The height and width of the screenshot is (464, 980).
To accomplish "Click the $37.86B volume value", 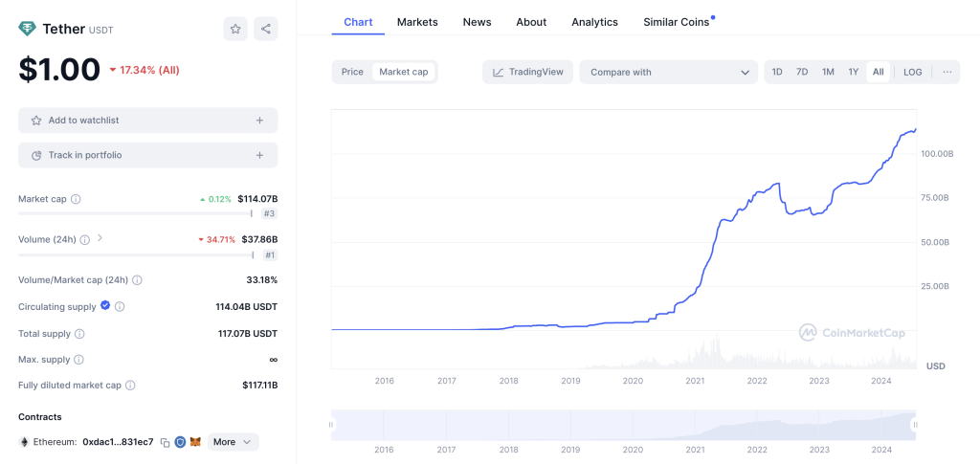I will [x=260, y=239].
